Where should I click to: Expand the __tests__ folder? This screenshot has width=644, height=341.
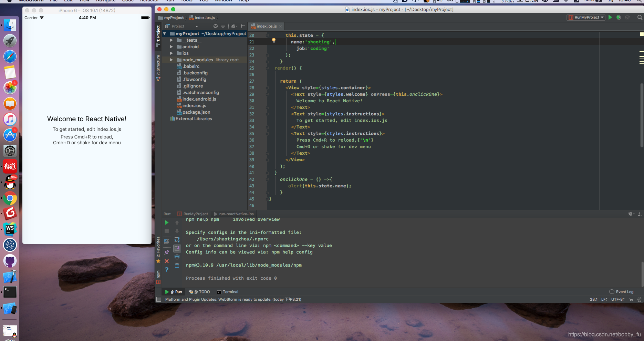[171, 40]
